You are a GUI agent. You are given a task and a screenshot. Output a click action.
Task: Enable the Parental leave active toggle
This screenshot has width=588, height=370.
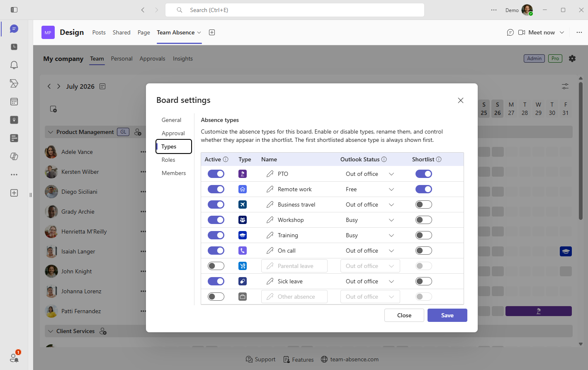(x=216, y=266)
